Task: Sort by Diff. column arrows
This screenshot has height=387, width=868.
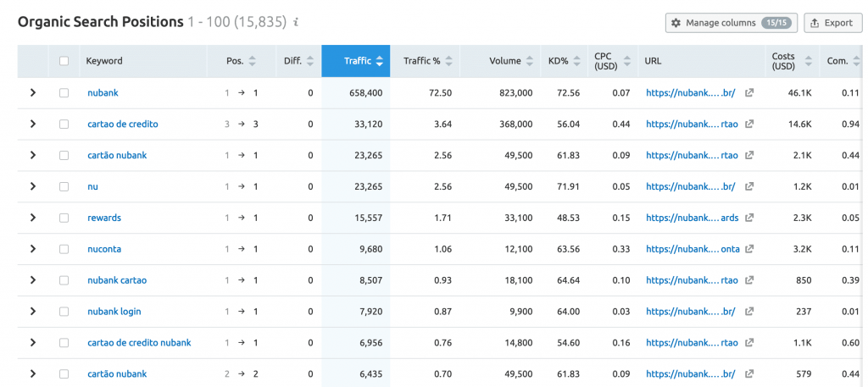Action: coord(310,61)
